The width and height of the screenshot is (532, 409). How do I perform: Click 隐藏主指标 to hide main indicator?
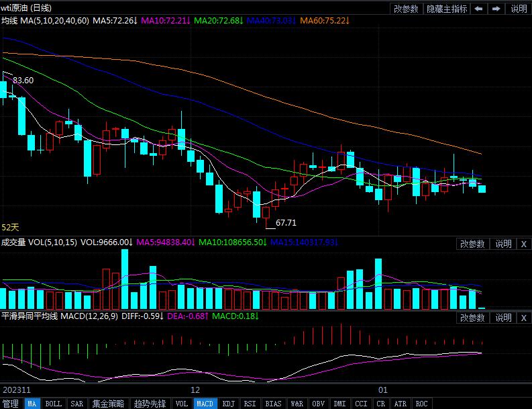click(447, 9)
